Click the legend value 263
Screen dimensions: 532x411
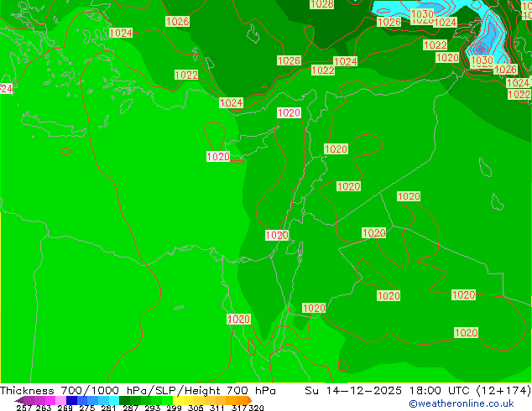click(43, 408)
